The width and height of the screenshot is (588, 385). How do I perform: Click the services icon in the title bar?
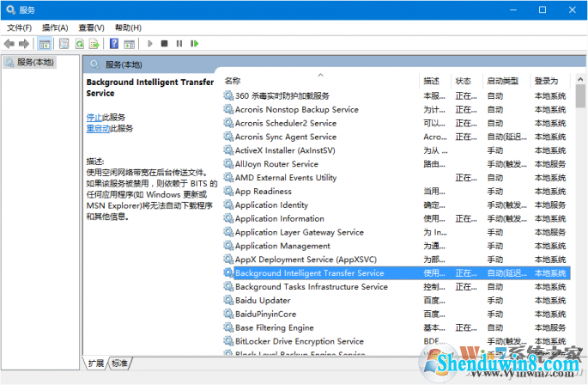(x=11, y=9)
